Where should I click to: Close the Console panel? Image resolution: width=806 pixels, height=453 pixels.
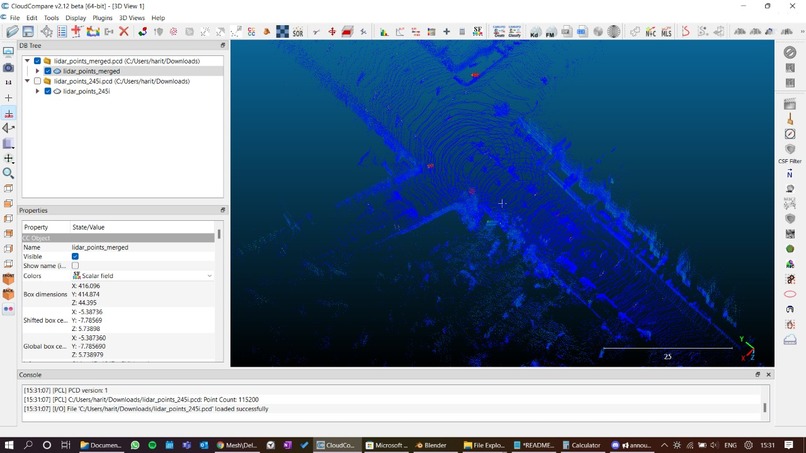(x=768, y=374)
